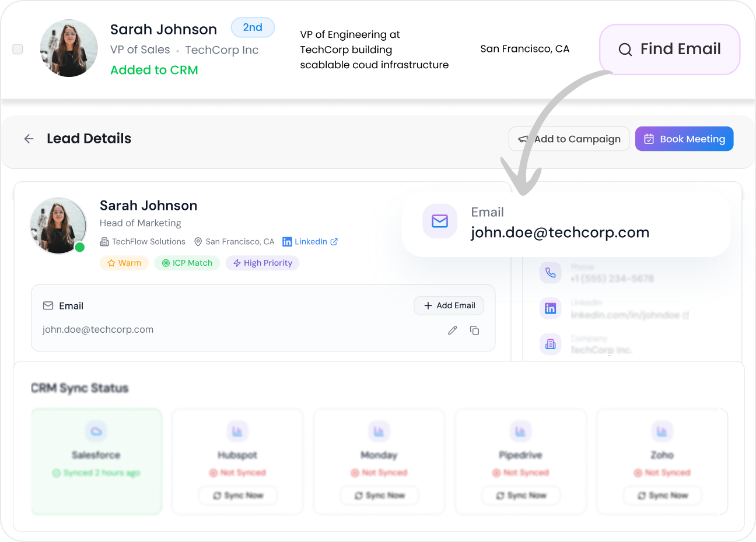756x542 pixels.
Task: Click the Monday chart icon
Action: [x=379, y=431]
